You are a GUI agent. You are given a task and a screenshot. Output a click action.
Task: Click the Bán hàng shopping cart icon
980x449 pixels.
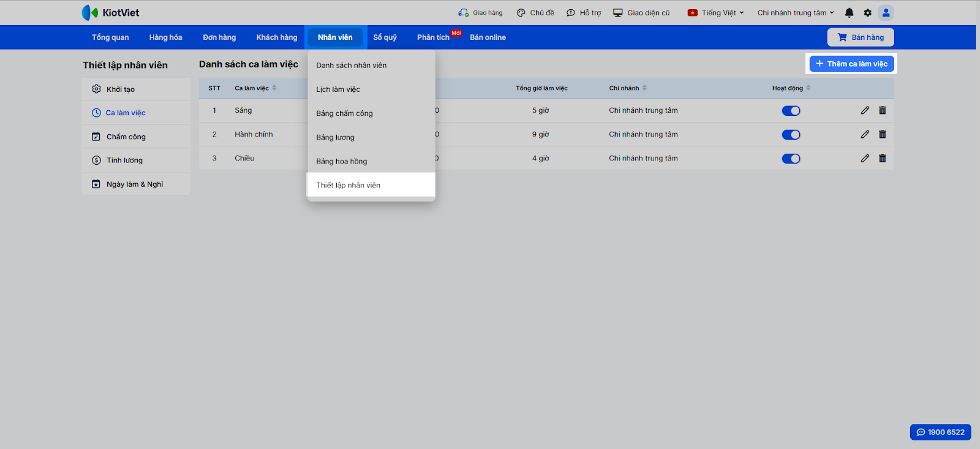click(x=842, y=37)
